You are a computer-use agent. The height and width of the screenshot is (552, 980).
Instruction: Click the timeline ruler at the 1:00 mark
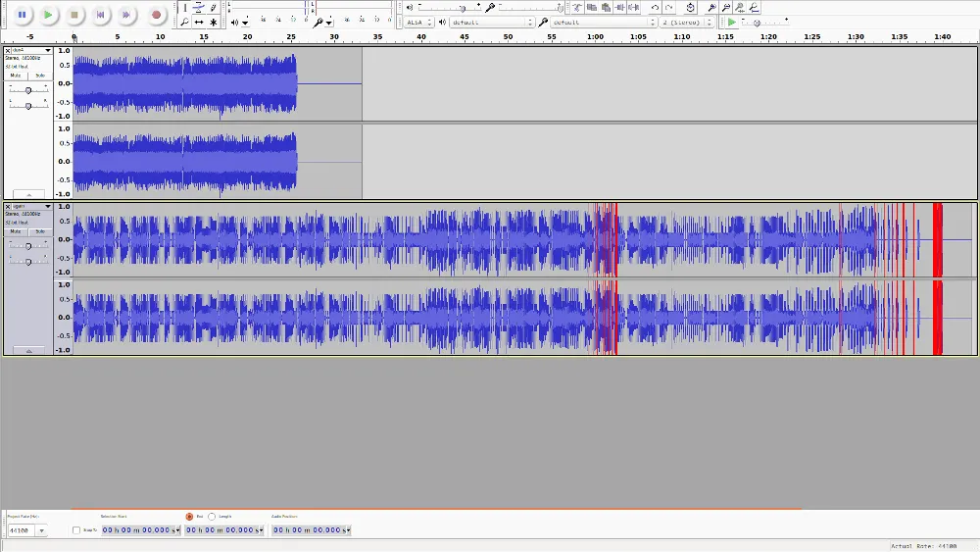coord(595,37)
